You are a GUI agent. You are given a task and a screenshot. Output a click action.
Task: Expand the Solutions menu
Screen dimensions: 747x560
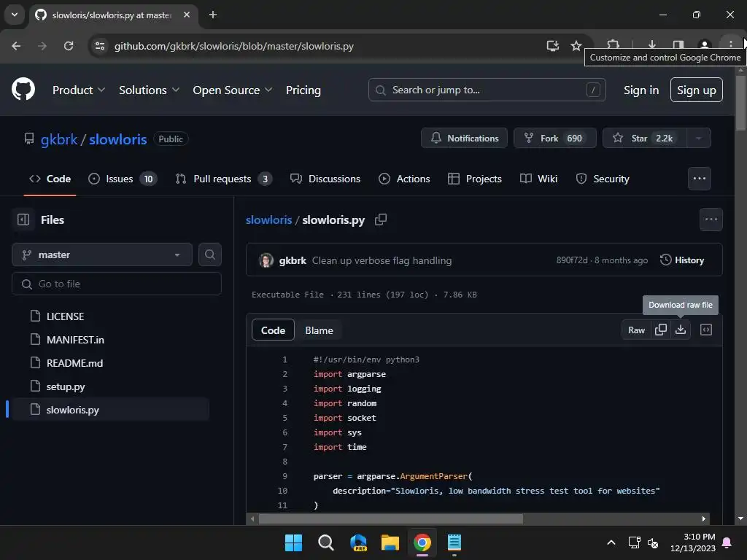149,90
